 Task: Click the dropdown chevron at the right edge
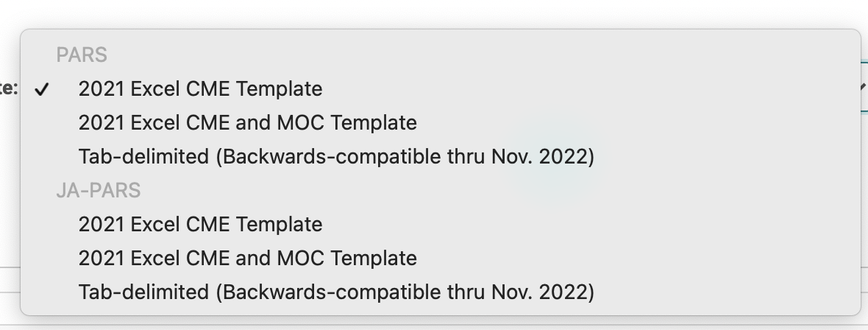[863, 88]
